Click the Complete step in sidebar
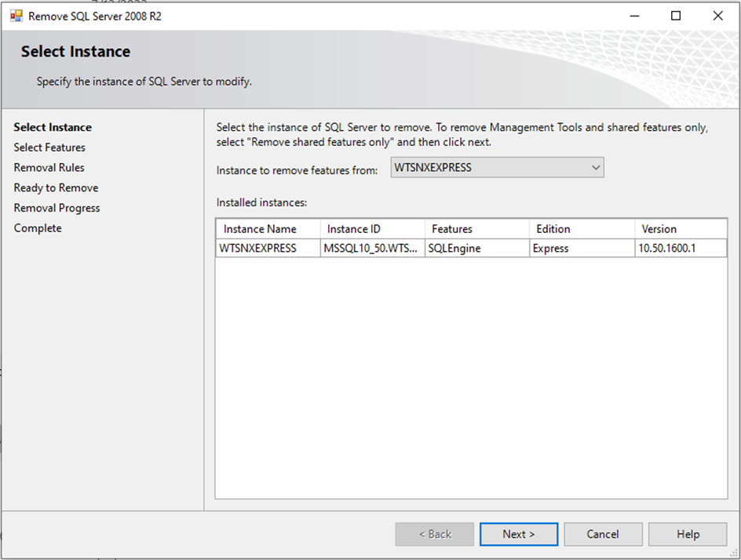 (x=38, y=228)
